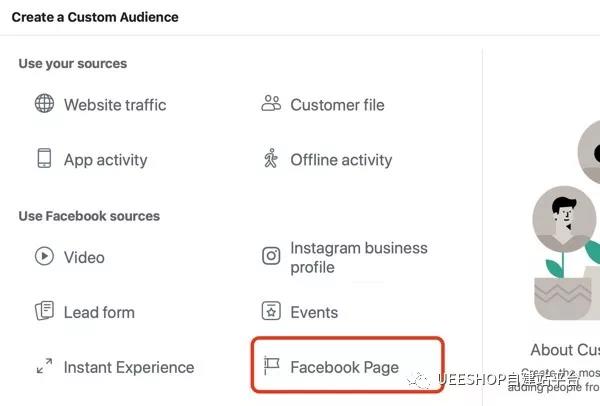This screenshot has width=600, height=406.
Task: Choose the highlighted Facebook Page option
Action: pyautogui.click(x=344, y=367)
